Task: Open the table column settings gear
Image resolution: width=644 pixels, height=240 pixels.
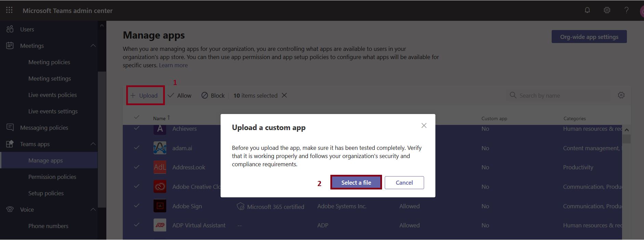Action: pos(621,95)
